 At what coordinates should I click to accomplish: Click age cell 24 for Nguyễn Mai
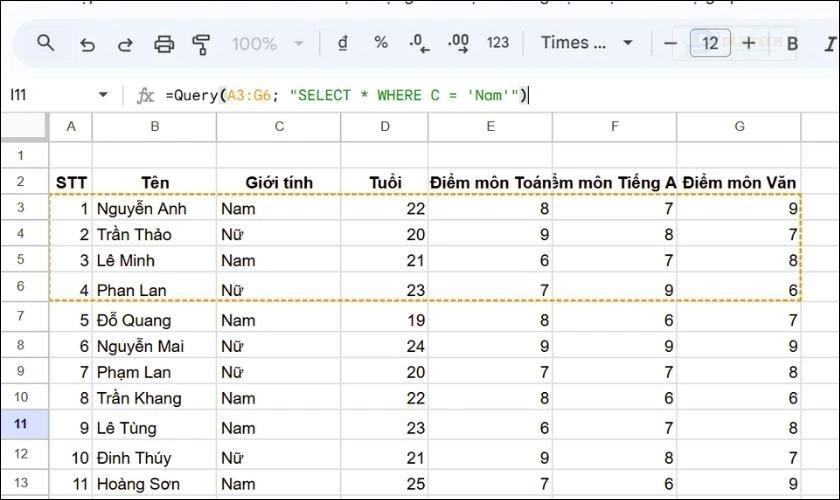coord(385,346)
